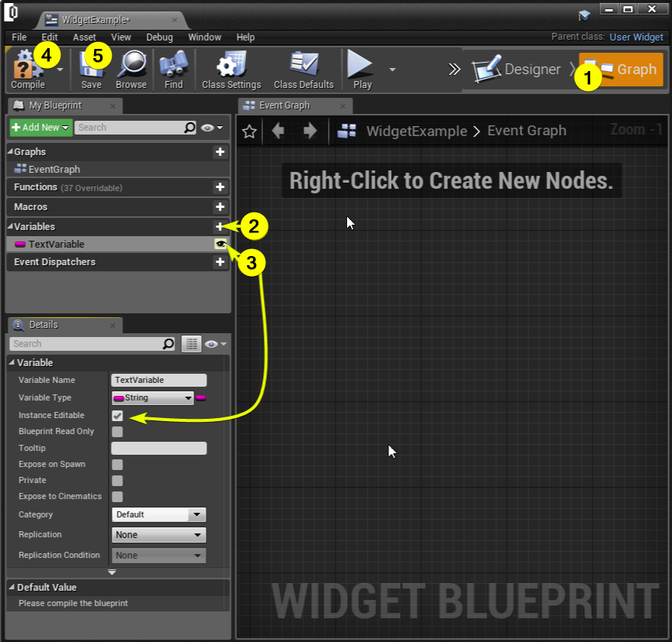Open the Variable Type String dropdown

(153, 397)
